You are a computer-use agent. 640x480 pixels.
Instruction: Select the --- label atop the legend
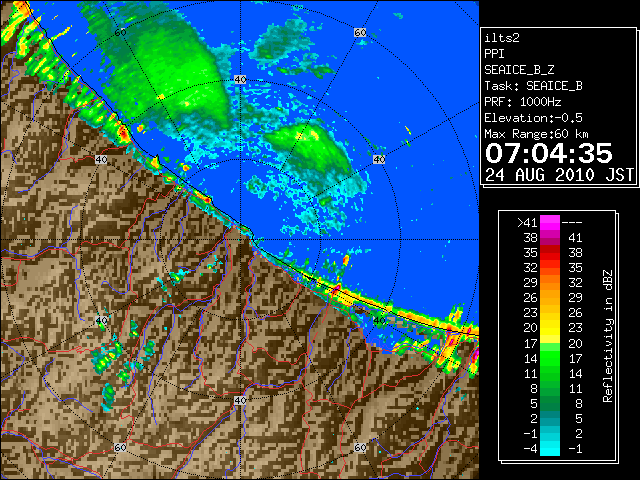click(572, 222)
